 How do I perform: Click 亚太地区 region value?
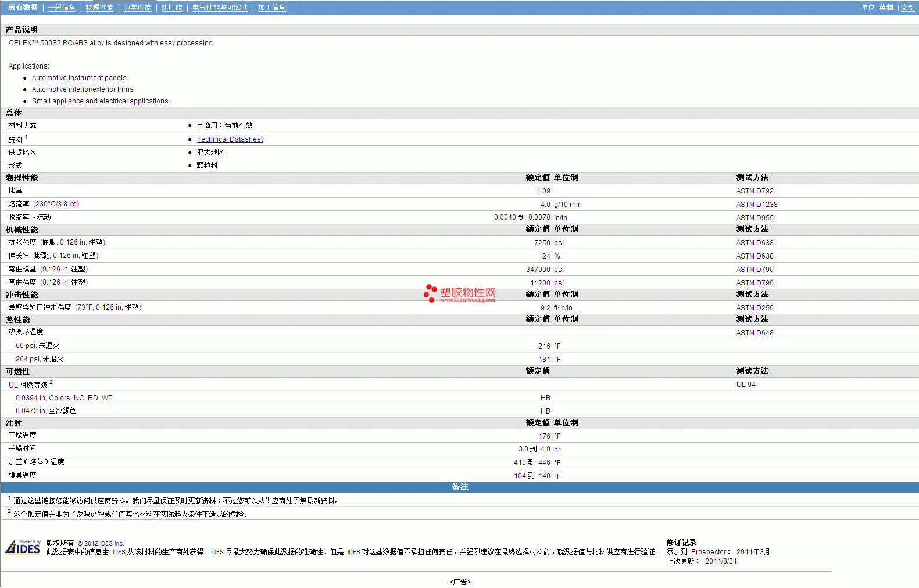click(x=210, y=152)
